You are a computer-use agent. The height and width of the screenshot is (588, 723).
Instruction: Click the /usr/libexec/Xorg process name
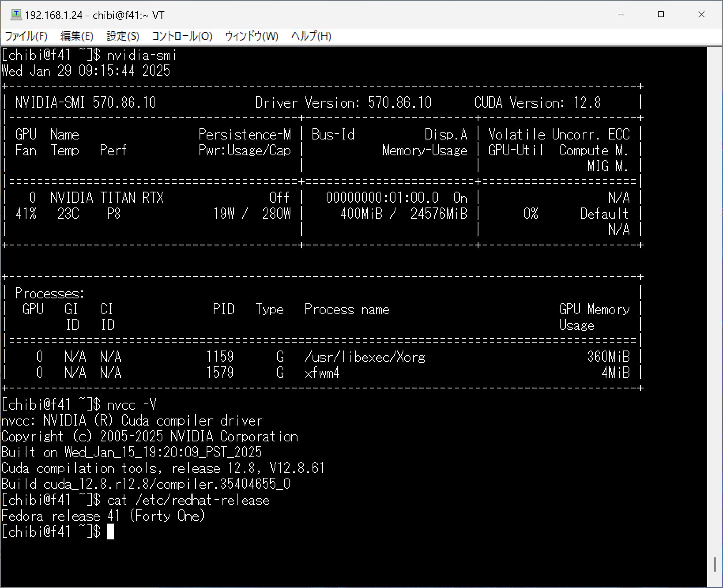click(365, 357)
